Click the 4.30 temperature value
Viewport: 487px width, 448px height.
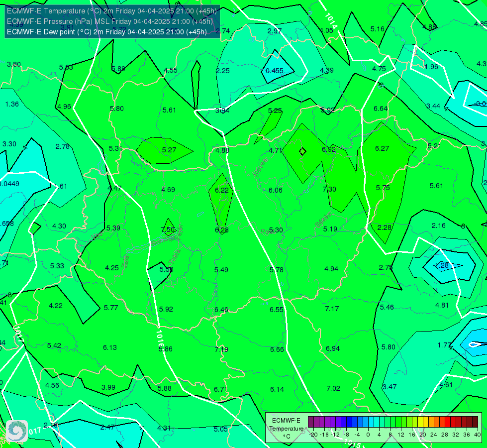tap(59, 226)
